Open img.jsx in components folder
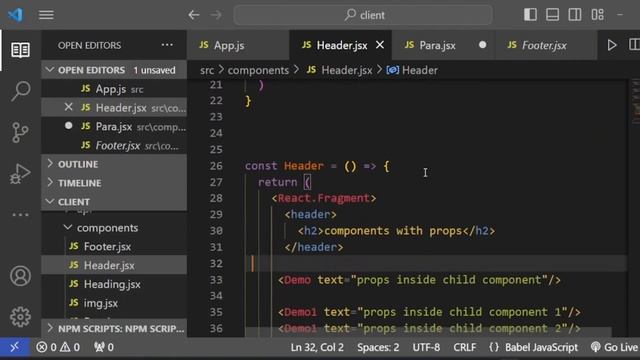The height and width of the screenshot is (360, 640). pos(114,303)
